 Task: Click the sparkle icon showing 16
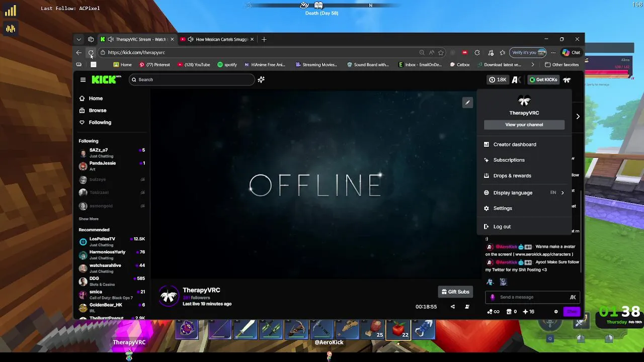click(x=528, y=312)
